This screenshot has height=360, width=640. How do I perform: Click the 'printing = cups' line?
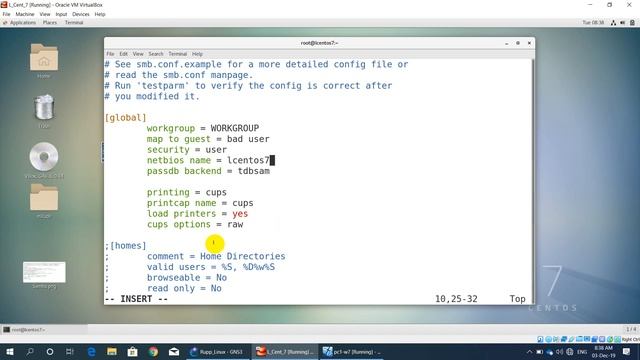[x=187, y=192]
